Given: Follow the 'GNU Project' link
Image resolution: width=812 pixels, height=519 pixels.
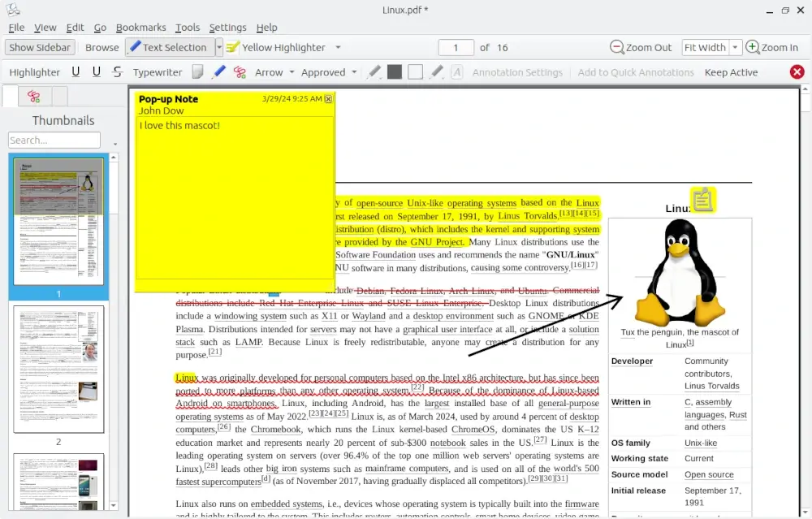Looking at the screenshot, I should 437,242.
